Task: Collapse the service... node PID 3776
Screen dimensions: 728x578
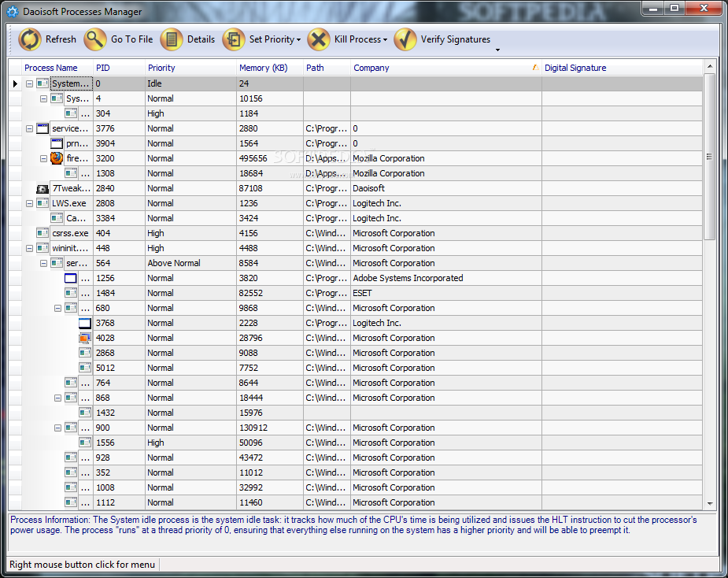Action: pyautogui.click(x=29, y=128)
